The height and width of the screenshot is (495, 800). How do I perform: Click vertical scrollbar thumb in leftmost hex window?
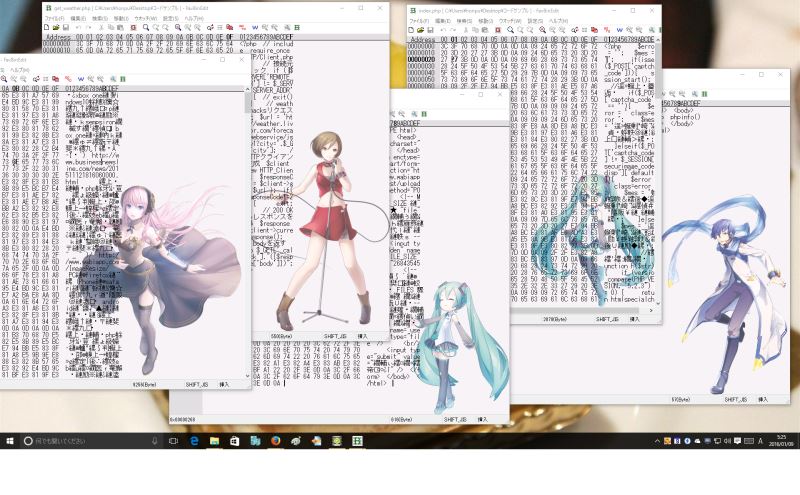coord(248,103)
